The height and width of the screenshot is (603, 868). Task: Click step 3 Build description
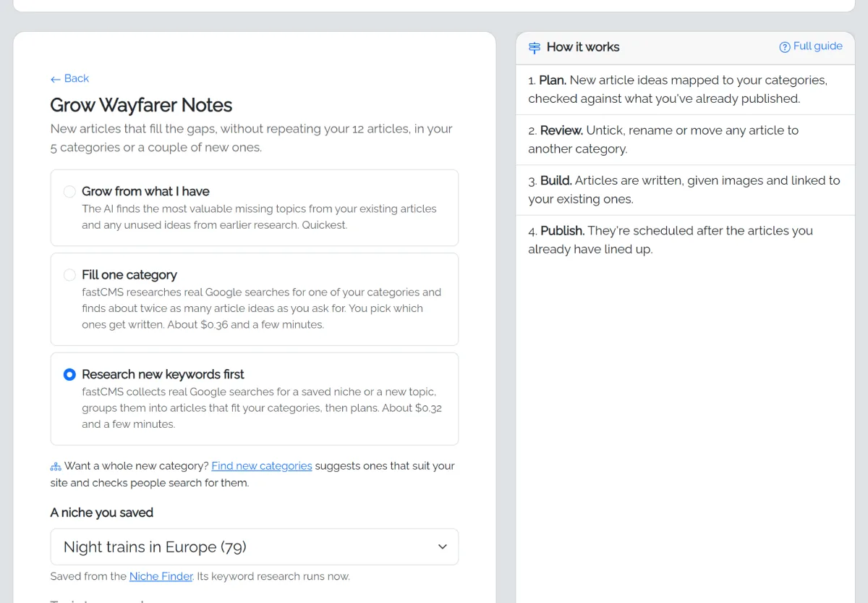tap(684, 190)
